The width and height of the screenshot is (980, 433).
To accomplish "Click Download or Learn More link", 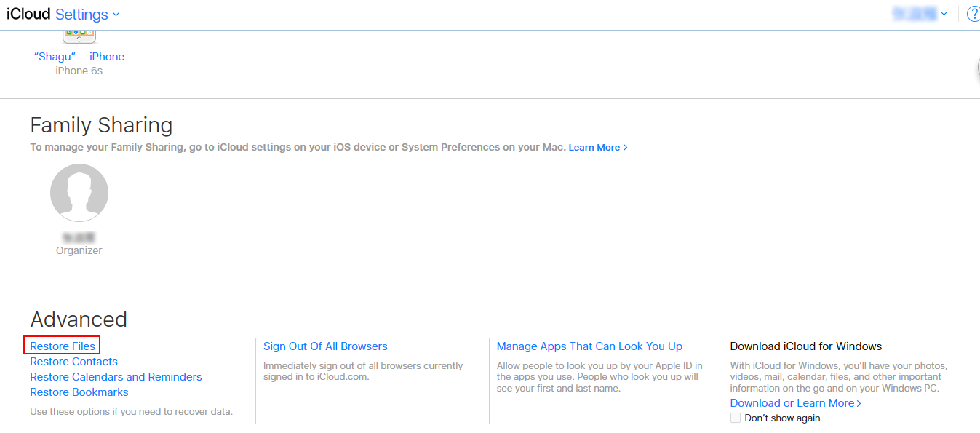I will pos(796,403).
